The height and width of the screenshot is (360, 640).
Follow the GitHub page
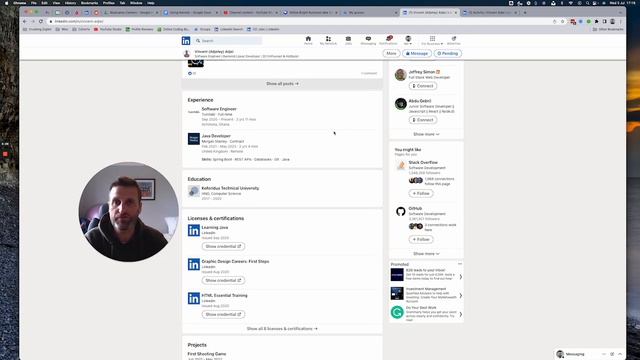(421, 240)
